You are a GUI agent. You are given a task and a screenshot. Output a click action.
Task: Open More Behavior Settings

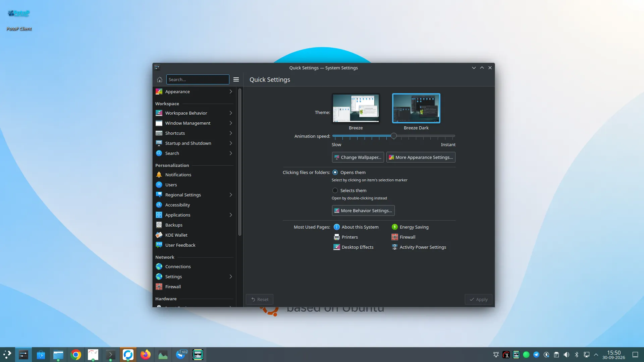click(363, 210)
